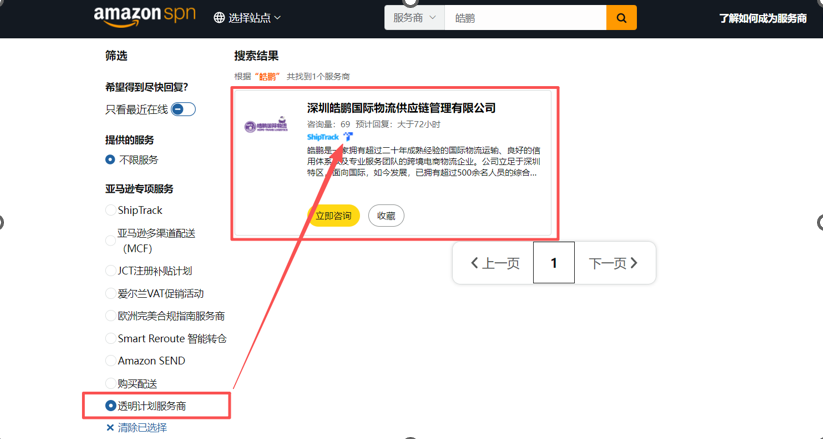Click the 收藏 button
This screenshot has width=823, height=439.
(x=386, y=216)
